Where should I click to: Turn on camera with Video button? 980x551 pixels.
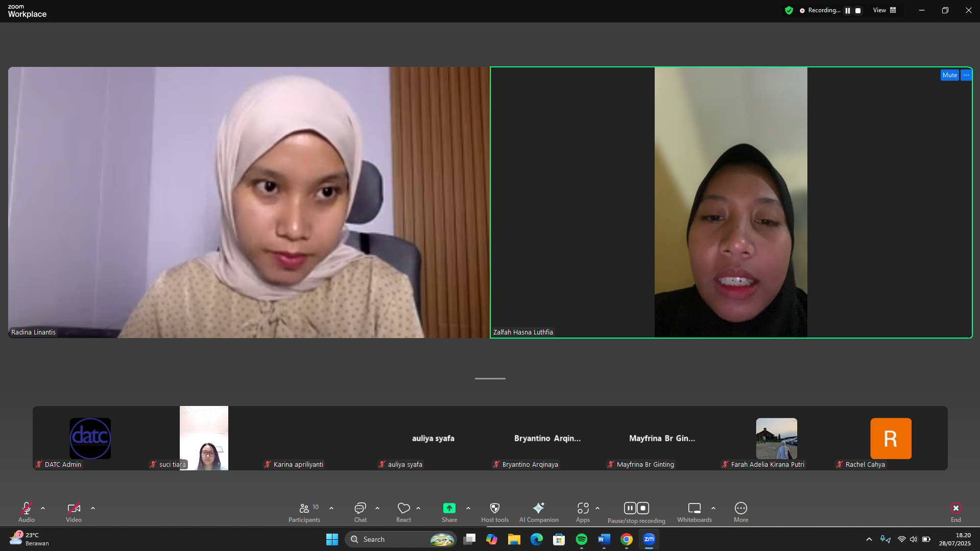pyautogui.click(x=74, y=512)
